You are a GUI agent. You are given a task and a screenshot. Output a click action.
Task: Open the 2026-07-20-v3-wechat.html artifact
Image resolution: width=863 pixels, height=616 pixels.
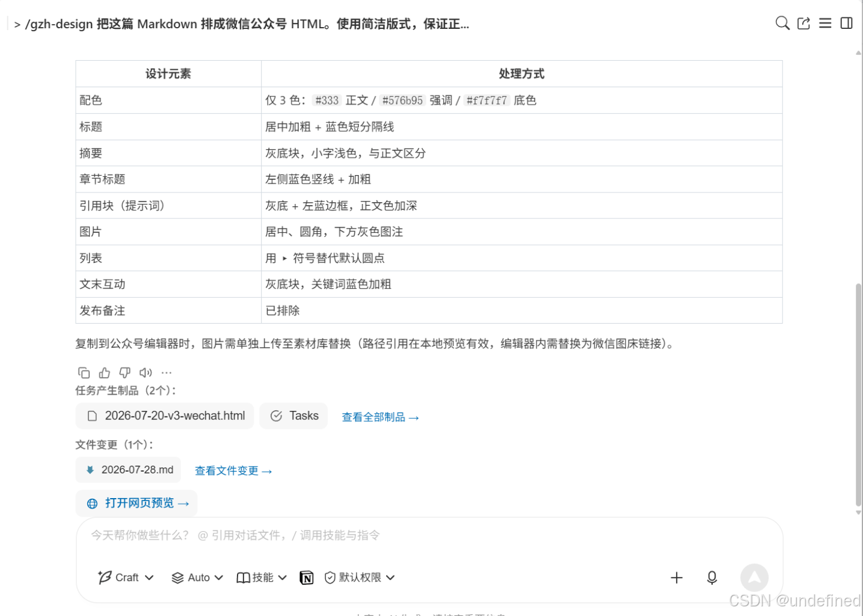[x=165, y=416]
